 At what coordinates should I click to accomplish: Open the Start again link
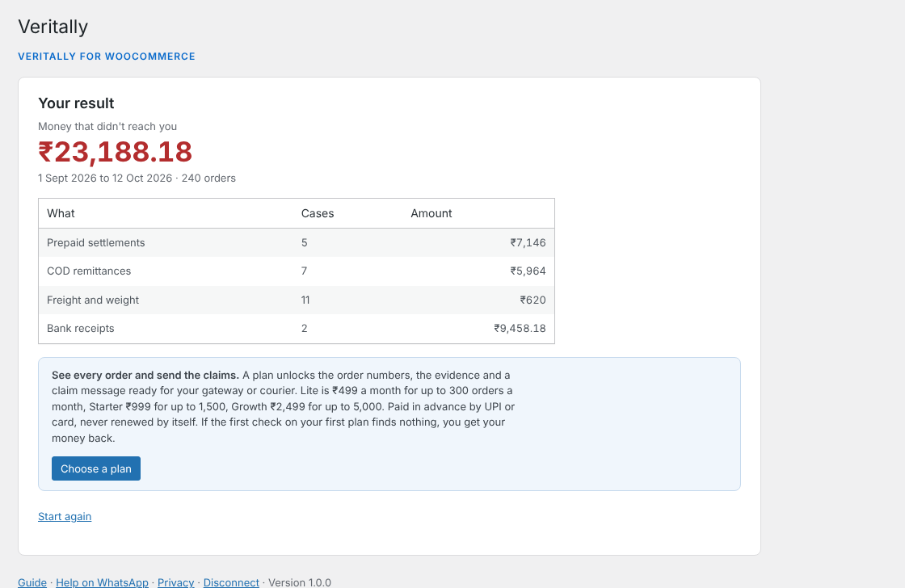pyautogui.click(x=65, y=516)
